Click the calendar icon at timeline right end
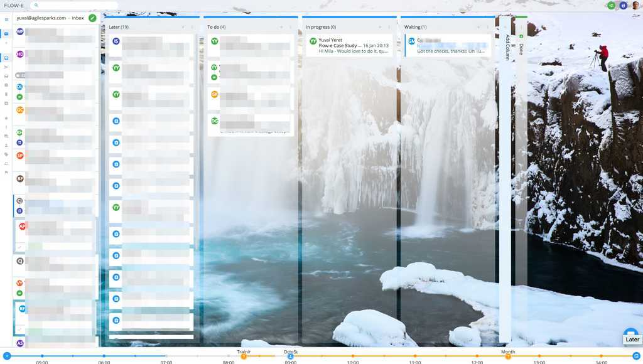This screenshot has height=364, width=643. tap(636, 356)
